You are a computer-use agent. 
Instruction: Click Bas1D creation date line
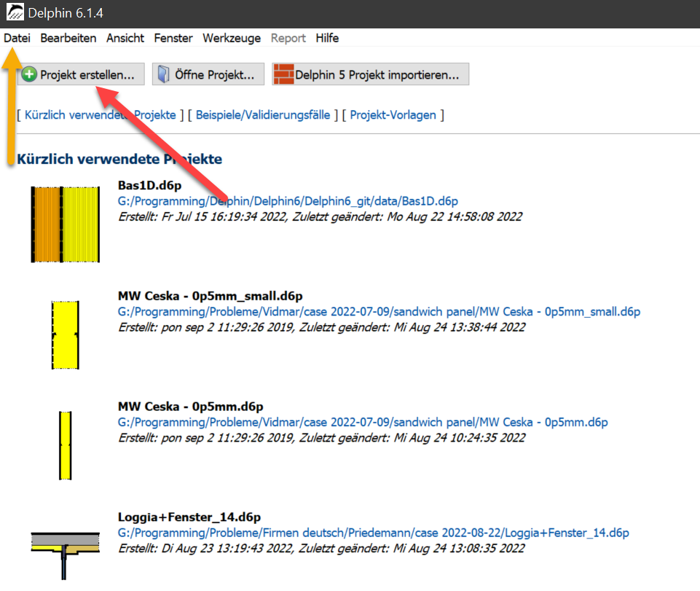point(320,217)
